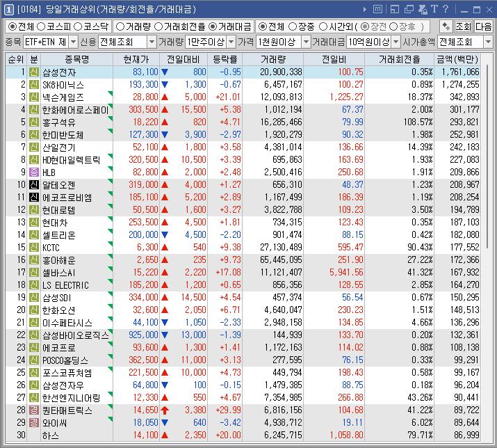Select the 장중 session radio button

293,26
